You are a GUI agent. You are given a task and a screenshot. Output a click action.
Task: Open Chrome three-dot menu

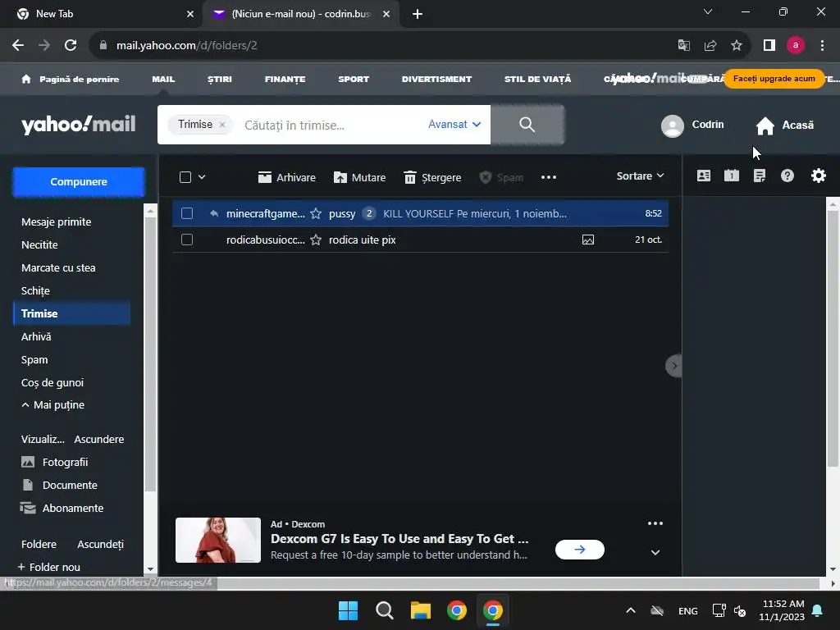coord(822,46)
